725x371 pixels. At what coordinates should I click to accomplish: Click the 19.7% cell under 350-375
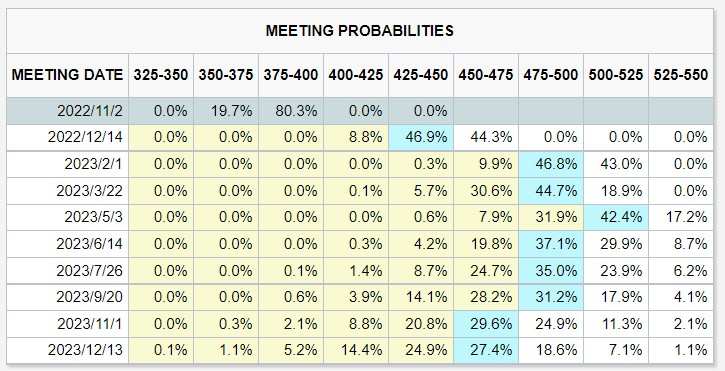tap(226, 111)
